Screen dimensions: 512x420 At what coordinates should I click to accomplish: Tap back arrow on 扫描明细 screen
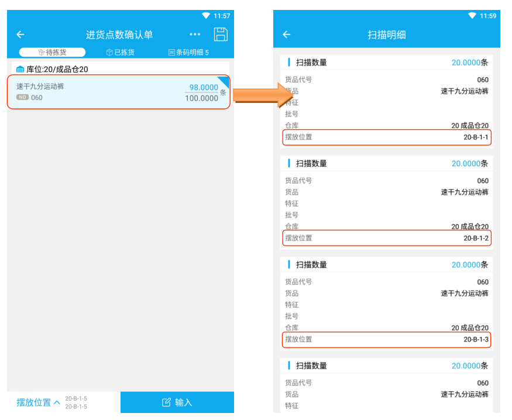coord(287,35)
